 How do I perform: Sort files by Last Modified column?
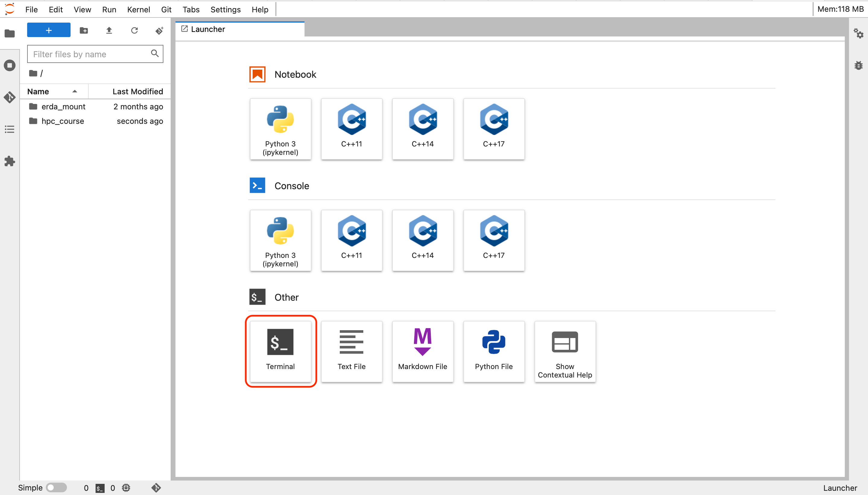click(x=137, y=92)
